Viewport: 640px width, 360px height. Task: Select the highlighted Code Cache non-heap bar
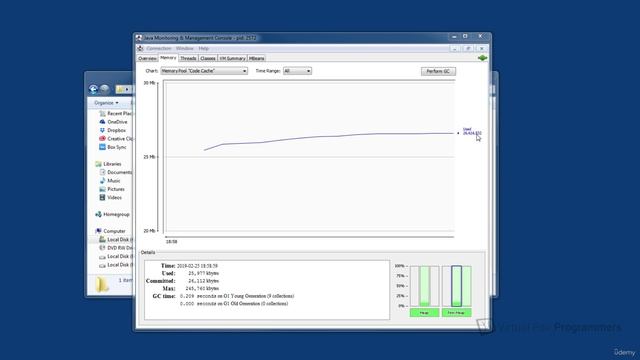click(x=456, y=286)
